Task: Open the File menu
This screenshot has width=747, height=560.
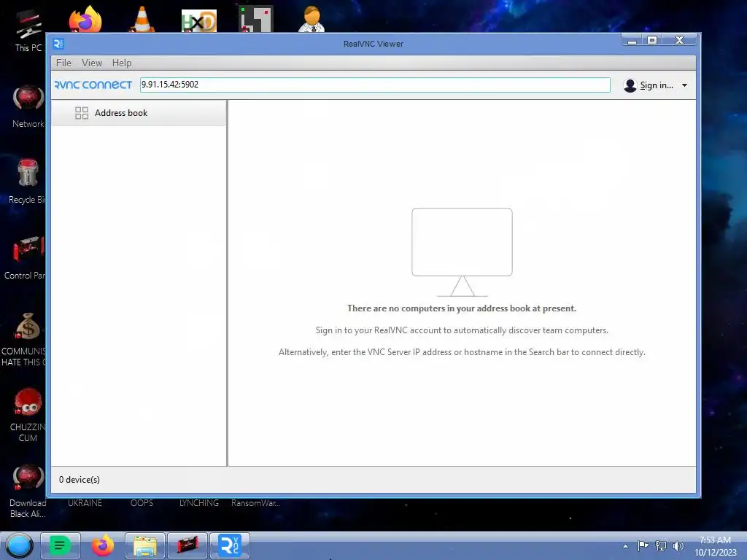Action: pyautogui.click(x=63, y=63)
